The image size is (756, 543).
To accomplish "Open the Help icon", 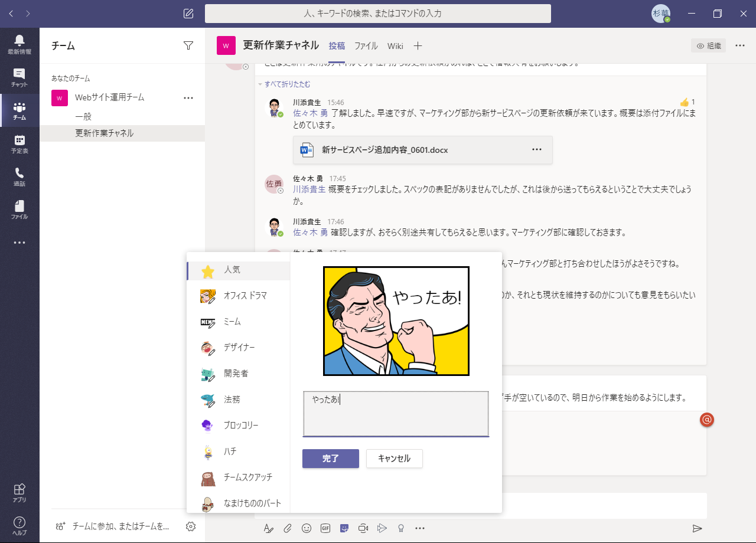I will tap(19, 525).
